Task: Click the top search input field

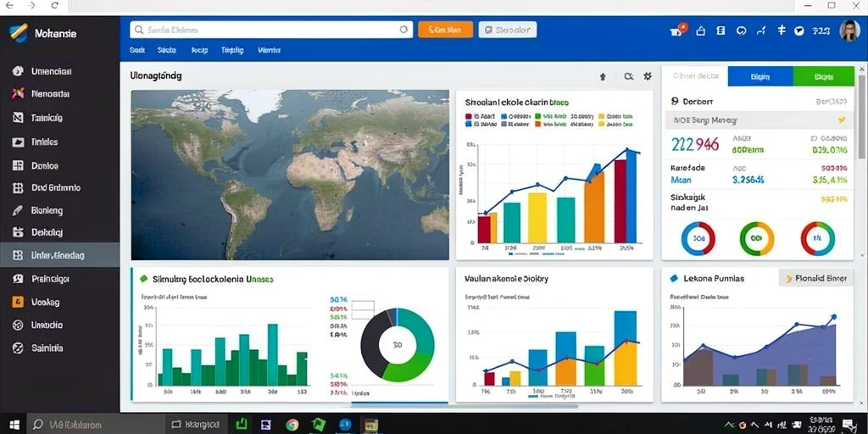Action: [x=271, y=30]
